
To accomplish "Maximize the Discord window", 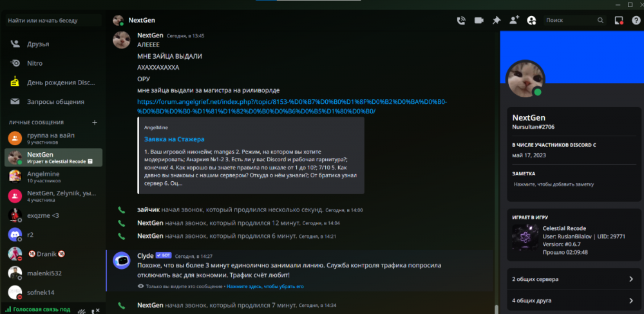I will [630, 5].
